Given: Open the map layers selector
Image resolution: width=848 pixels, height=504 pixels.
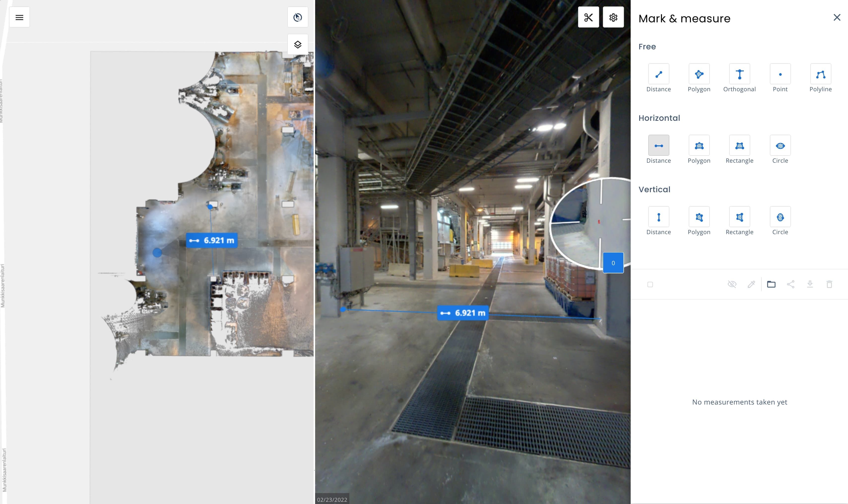Looking at the screenshot, I should [x=297, y=44].
